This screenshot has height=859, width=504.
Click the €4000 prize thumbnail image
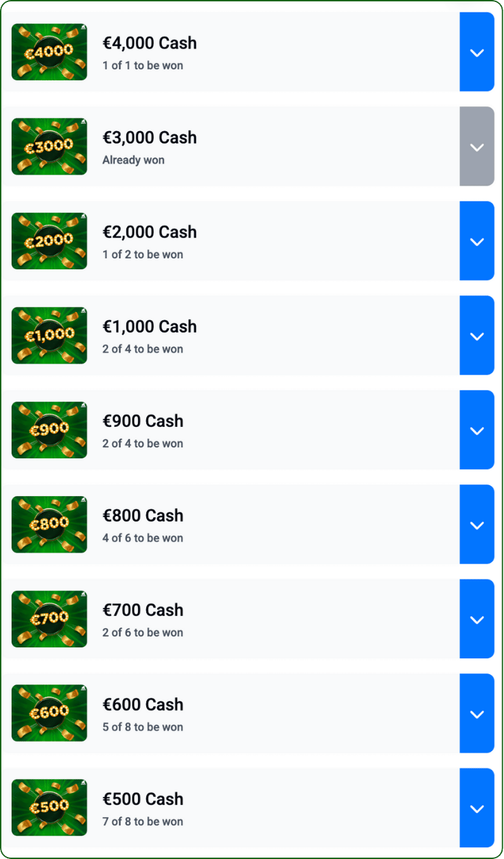pos(49,52)
